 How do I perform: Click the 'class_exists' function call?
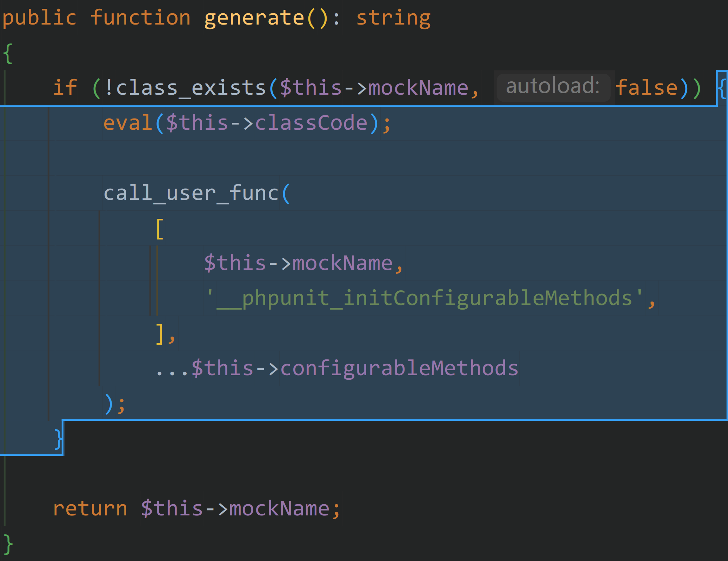pos(191,88)
